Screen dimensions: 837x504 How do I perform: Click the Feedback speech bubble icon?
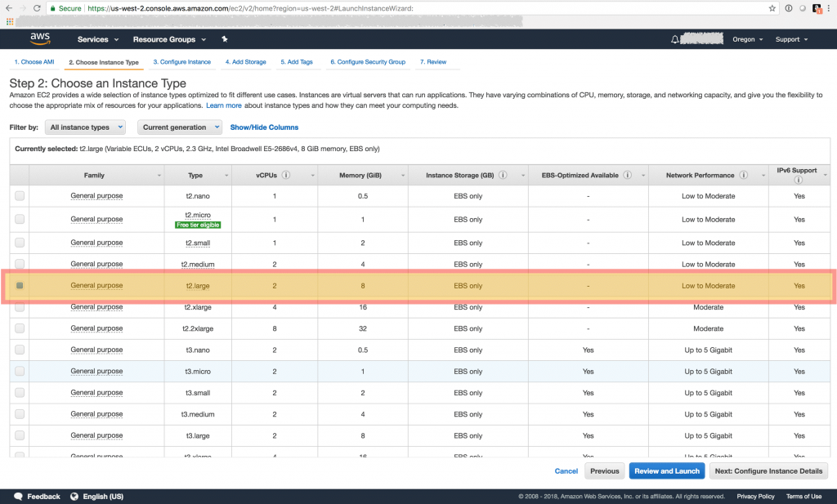18,496
